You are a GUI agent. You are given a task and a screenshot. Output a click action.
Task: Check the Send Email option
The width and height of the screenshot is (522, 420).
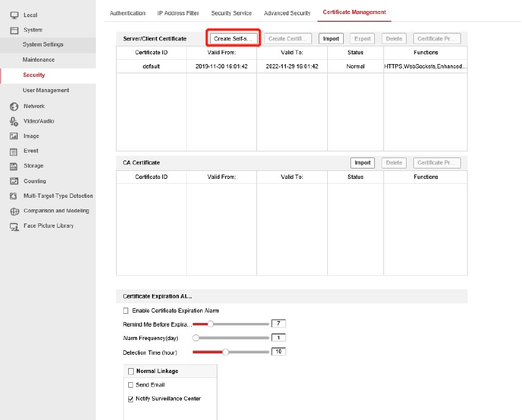(131, 385)
